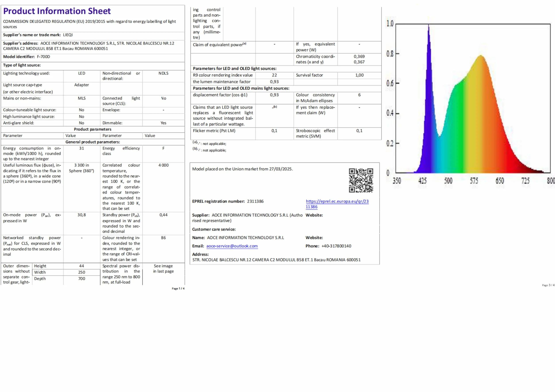Click the standby power value 0,44
This screenshot has width=555, height=392.
coord(163,215)
